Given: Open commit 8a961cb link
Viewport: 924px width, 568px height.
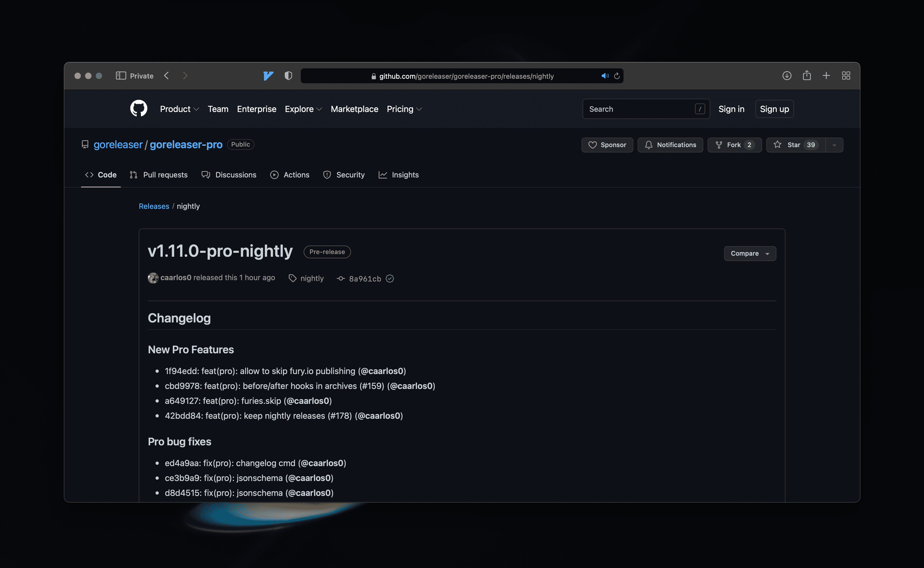Looking at the screenshot, I should click(365, 279).
